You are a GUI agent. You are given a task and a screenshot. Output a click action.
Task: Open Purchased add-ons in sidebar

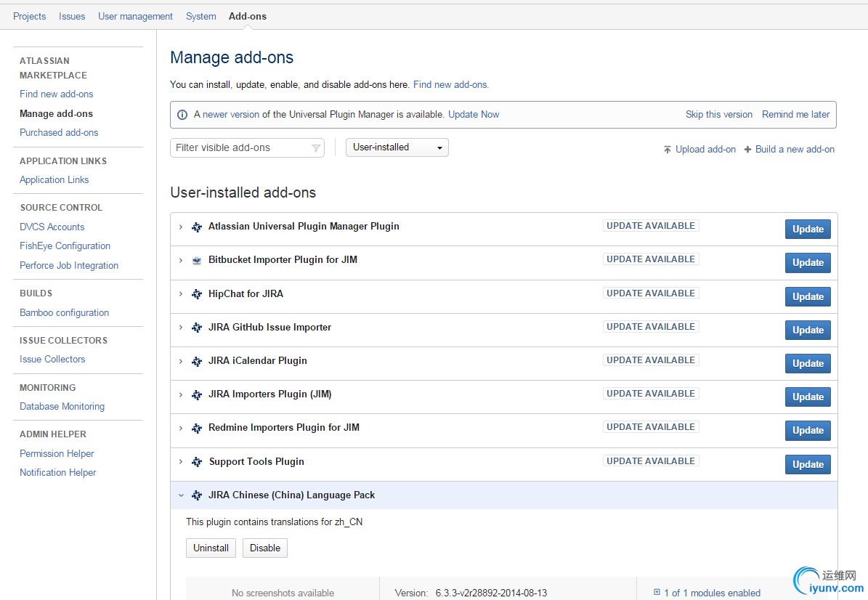[x=59, y=132]
